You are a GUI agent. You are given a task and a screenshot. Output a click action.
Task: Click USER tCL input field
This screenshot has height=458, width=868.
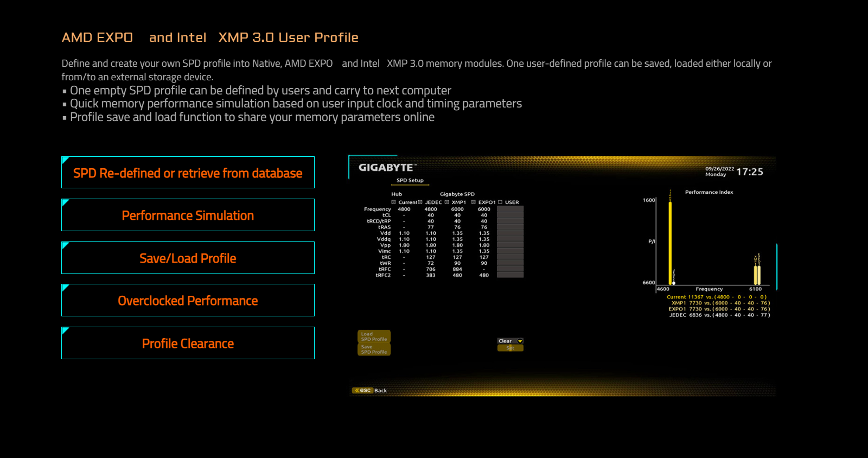coord(510,215)
